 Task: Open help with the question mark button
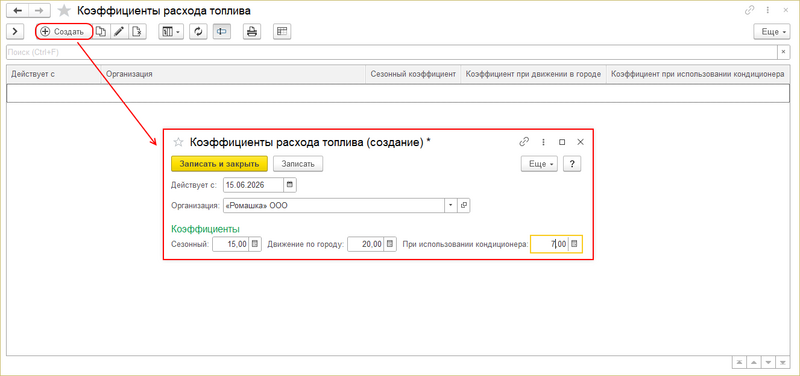pyautogui.click(x=572, y=164)
